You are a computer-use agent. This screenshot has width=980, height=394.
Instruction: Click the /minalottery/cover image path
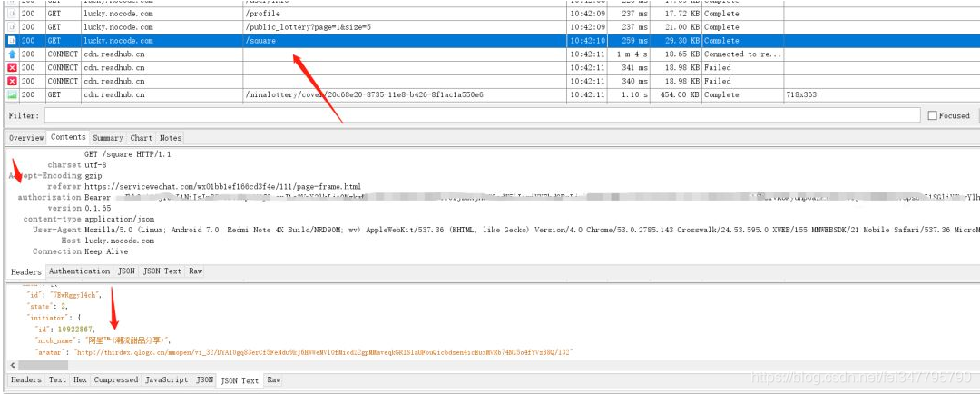pyautogui.click(x=365, y=95)
